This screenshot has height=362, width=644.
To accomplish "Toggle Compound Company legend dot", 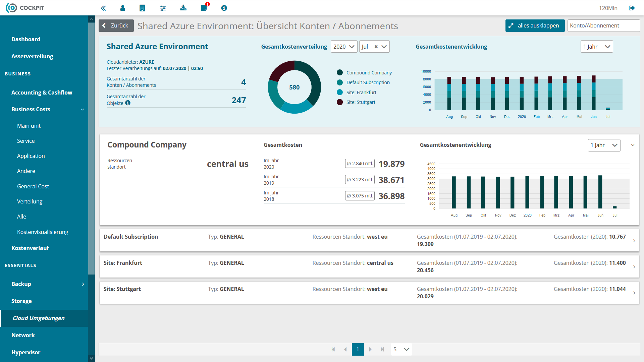I will [340, 72].
